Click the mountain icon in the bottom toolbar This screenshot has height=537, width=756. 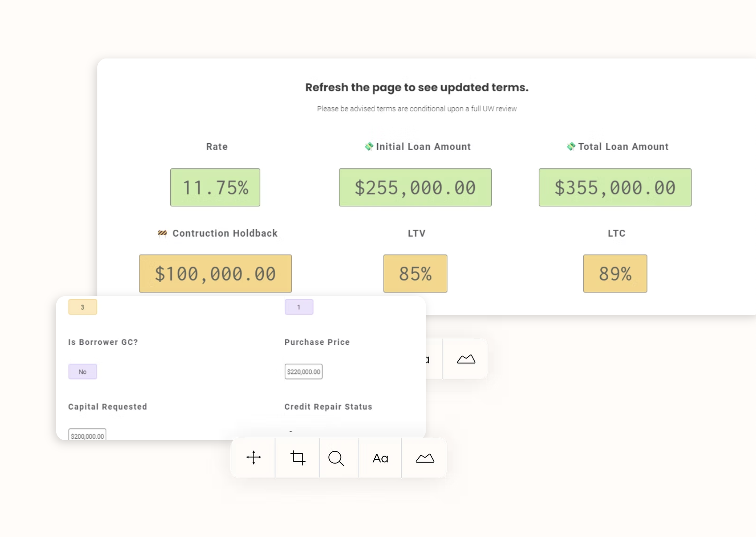coord(425,458)
